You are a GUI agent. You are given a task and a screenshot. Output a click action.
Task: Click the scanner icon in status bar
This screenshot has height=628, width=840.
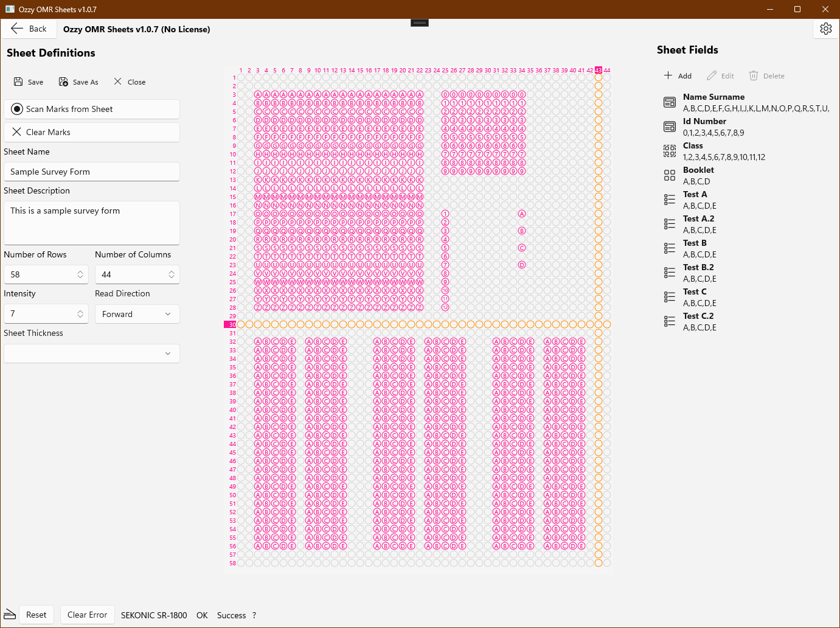[x=10, y=614]
